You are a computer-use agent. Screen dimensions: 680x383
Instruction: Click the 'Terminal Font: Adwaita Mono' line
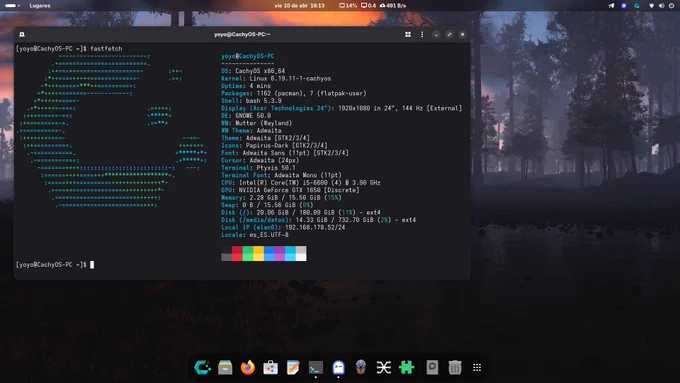(281, 175)
